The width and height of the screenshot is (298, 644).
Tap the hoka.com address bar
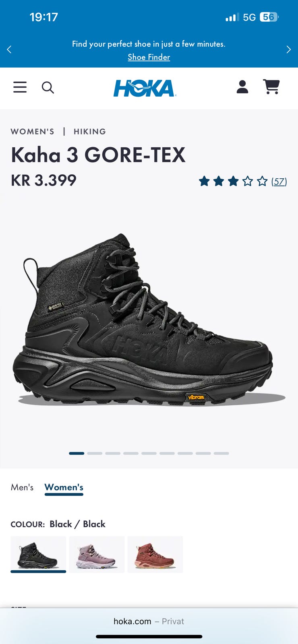[149, 621]
